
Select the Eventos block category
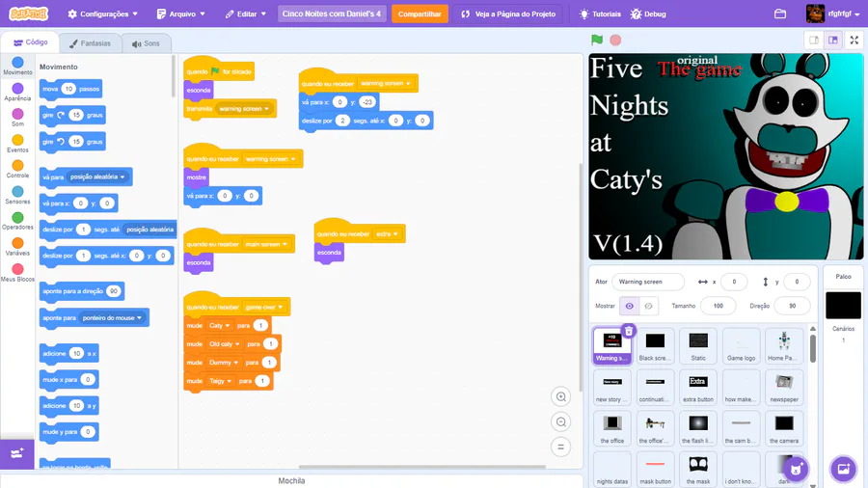click(17, 144)
